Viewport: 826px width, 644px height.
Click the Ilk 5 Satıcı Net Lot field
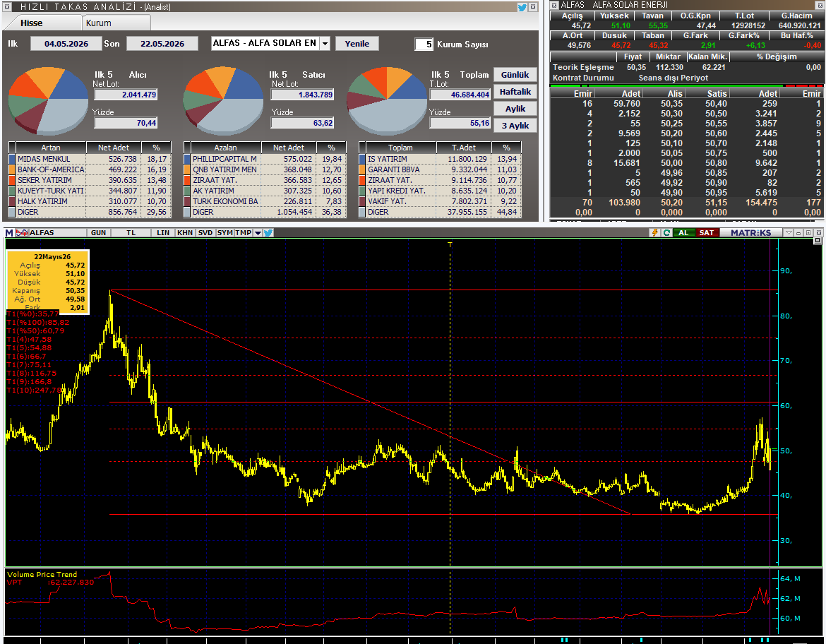[x=302, y=95]
